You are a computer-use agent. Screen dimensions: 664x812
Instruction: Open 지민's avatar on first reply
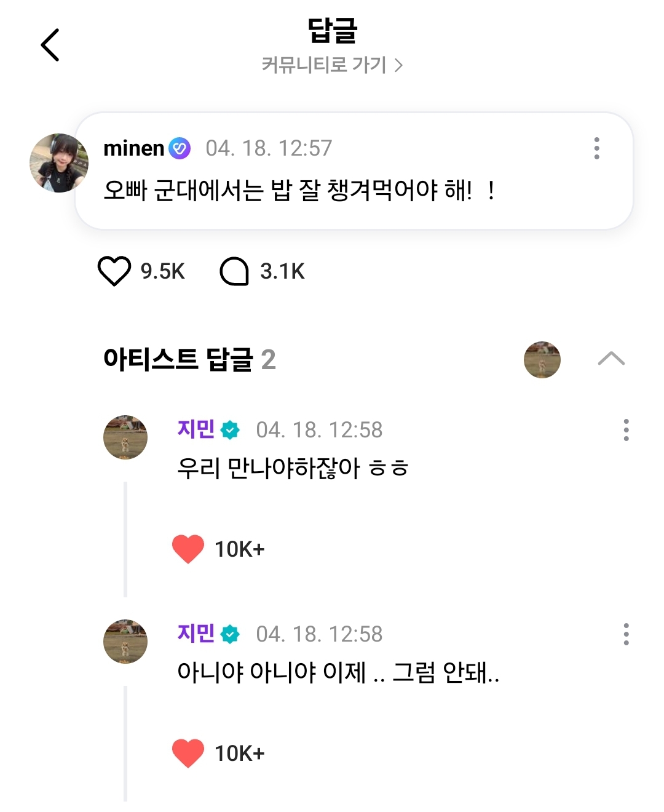(125, 437)
